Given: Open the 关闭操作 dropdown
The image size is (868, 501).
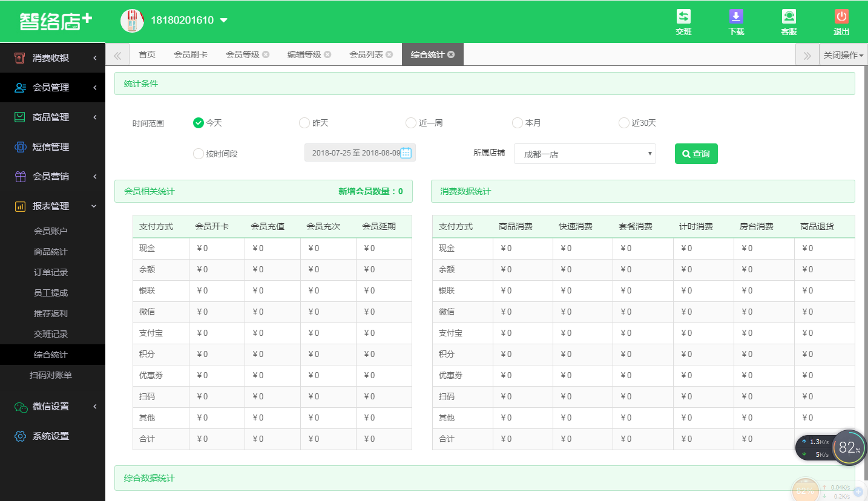Looking at the screenshot, I should [x=843, y=54].
